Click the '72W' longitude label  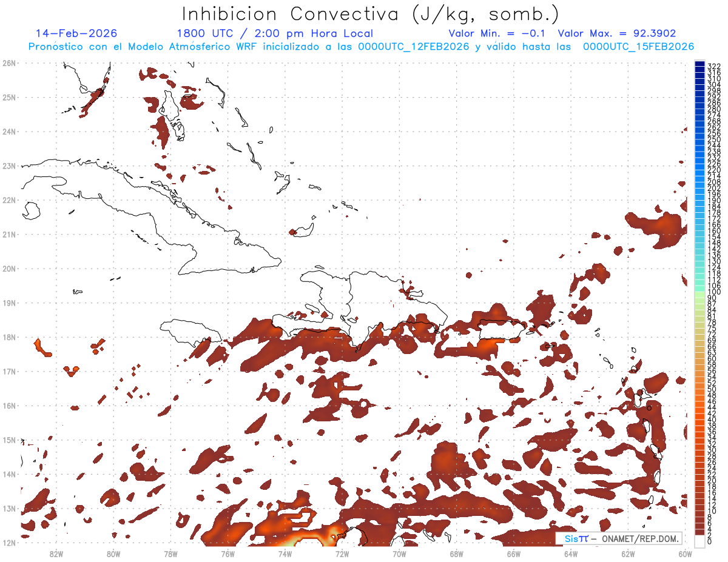click(342, 554)
